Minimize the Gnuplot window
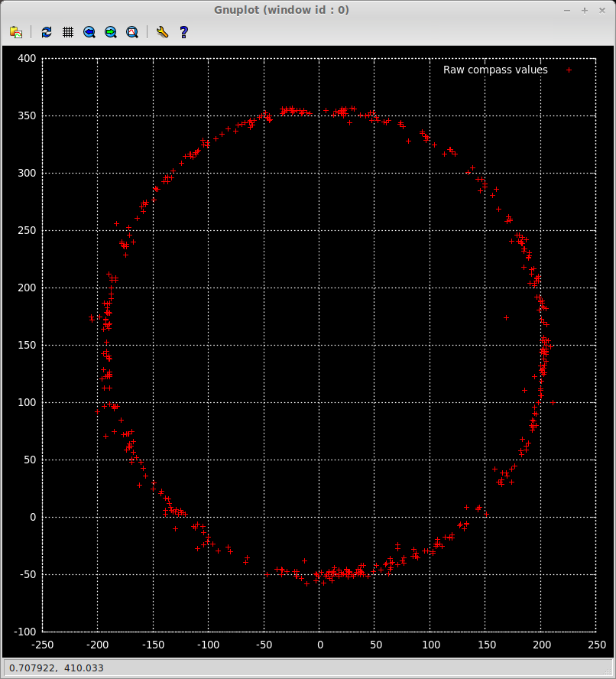This screenshot has height=679, width=616. [x=566, y=10]
